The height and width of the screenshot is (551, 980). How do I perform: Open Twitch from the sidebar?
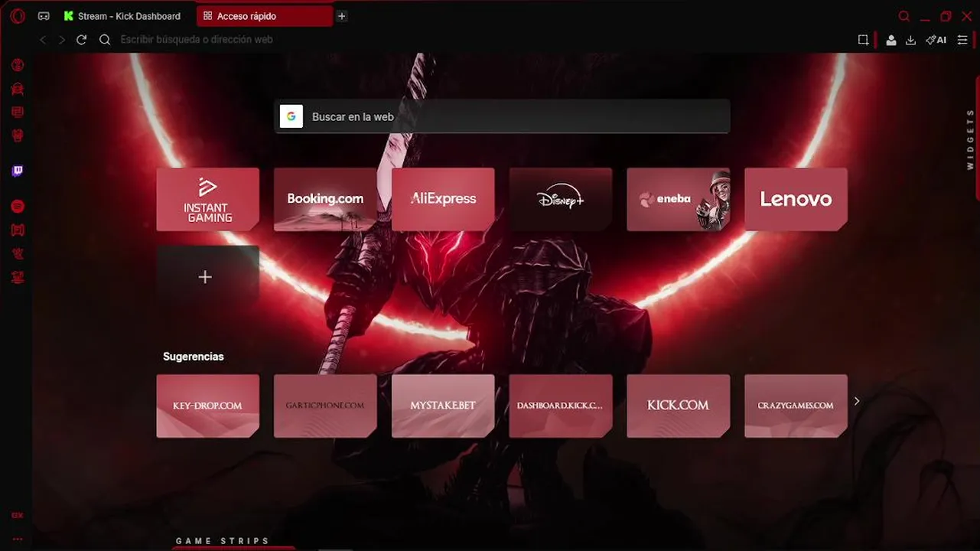click(18, 171)
